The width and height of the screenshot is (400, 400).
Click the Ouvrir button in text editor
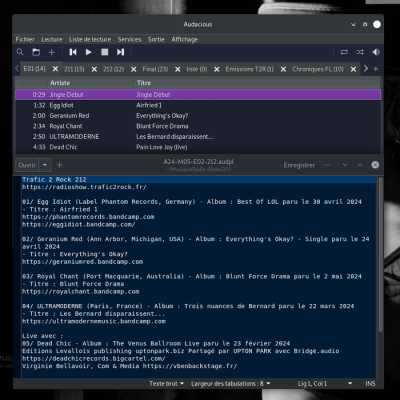(27, 165)
